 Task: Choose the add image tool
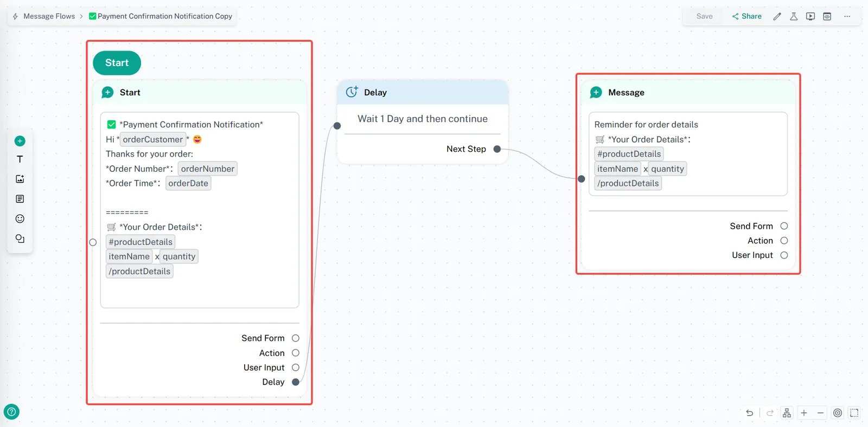(20, 179)
